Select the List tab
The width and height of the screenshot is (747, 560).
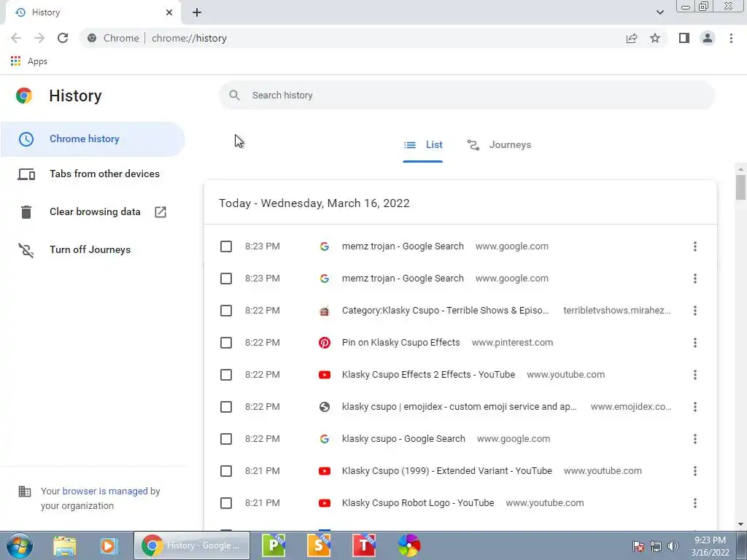pyautogui.click(x=422, y=145)
